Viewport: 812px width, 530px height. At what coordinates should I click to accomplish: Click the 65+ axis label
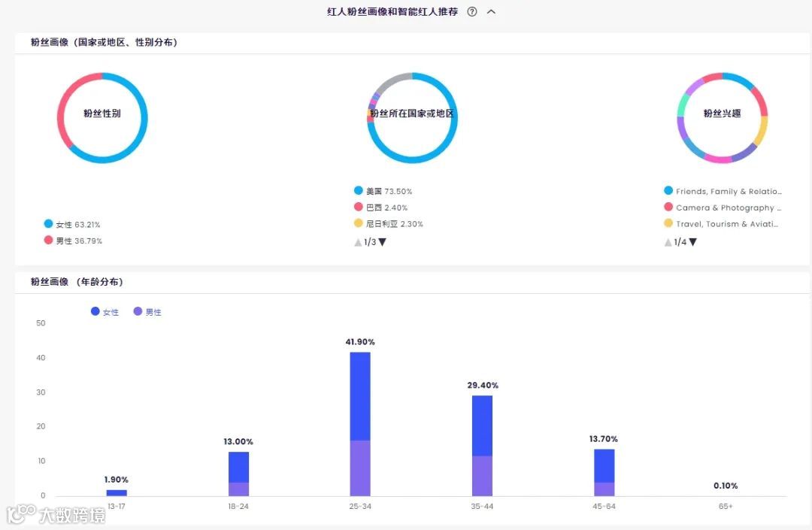(726, 506)
